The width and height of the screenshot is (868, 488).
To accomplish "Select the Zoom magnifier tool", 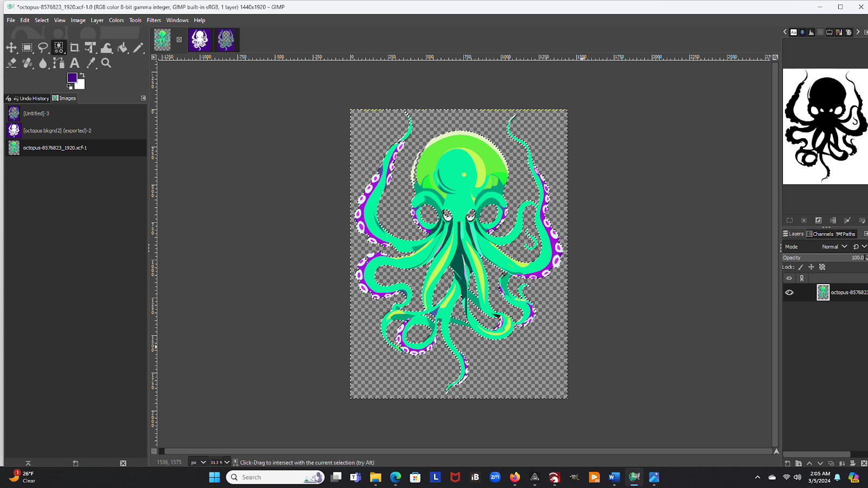I will [x=106, y=63].
